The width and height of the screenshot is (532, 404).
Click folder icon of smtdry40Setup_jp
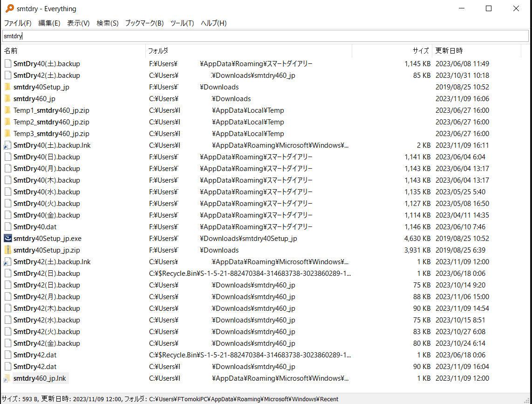[8, 87]
